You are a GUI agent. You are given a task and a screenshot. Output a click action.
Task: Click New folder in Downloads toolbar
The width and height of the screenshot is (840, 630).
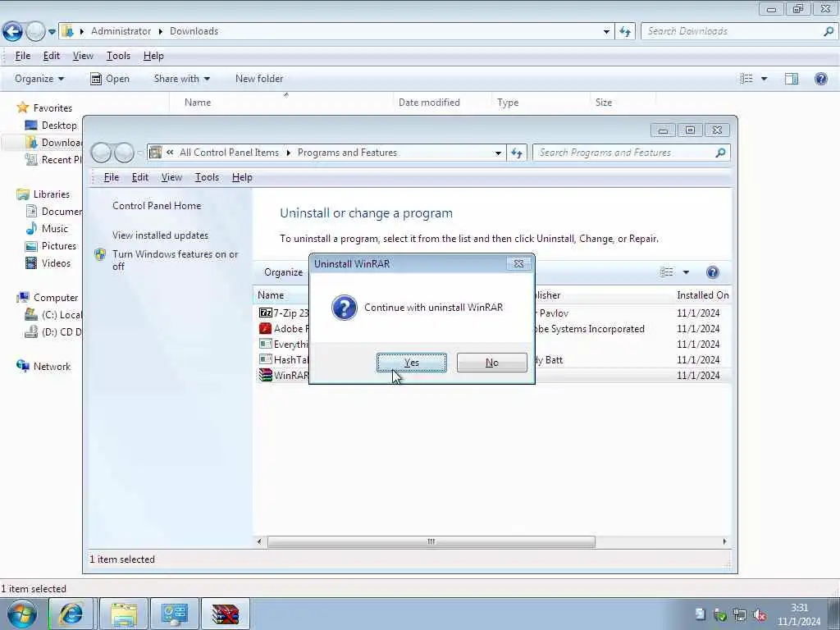259,79
